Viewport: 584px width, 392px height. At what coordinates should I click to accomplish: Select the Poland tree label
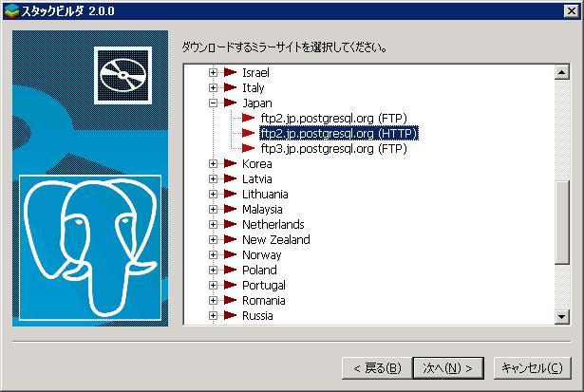[x=259, y=270]
